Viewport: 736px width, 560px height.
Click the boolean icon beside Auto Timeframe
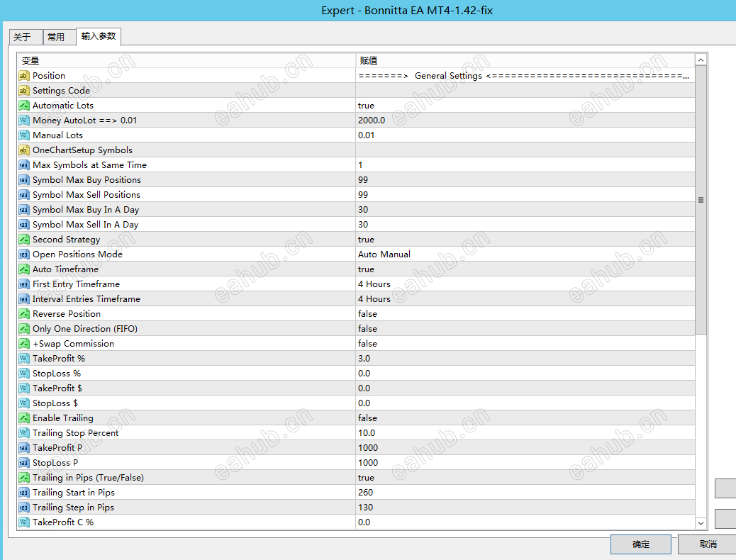click(23, 269)
